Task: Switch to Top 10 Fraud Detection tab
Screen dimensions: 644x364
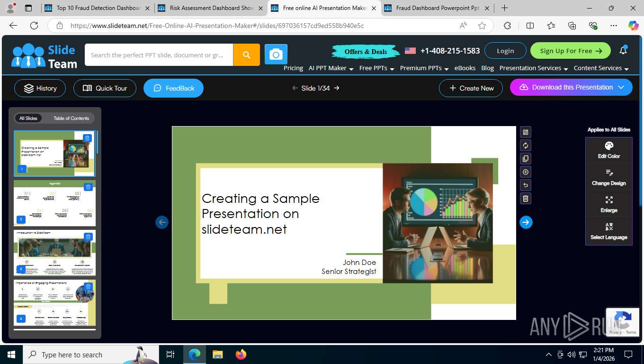Action: (x=97, y=8)
